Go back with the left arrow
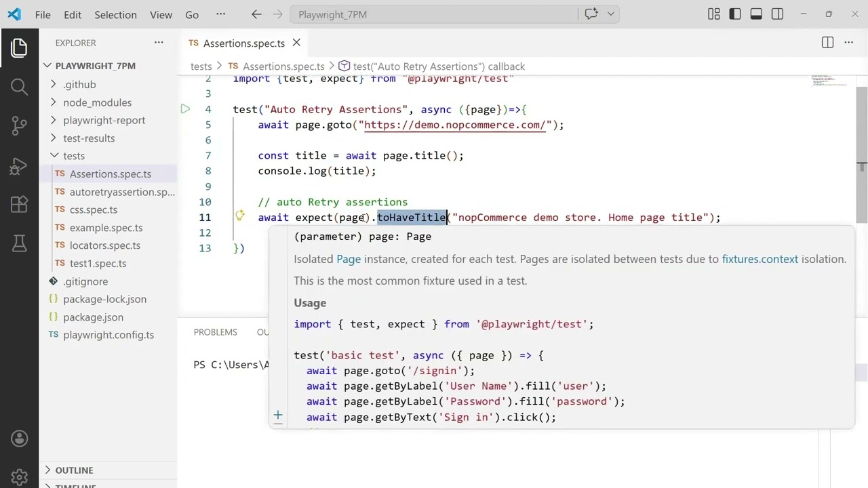This screenshot has width=868, height=488. click(256, 14)
